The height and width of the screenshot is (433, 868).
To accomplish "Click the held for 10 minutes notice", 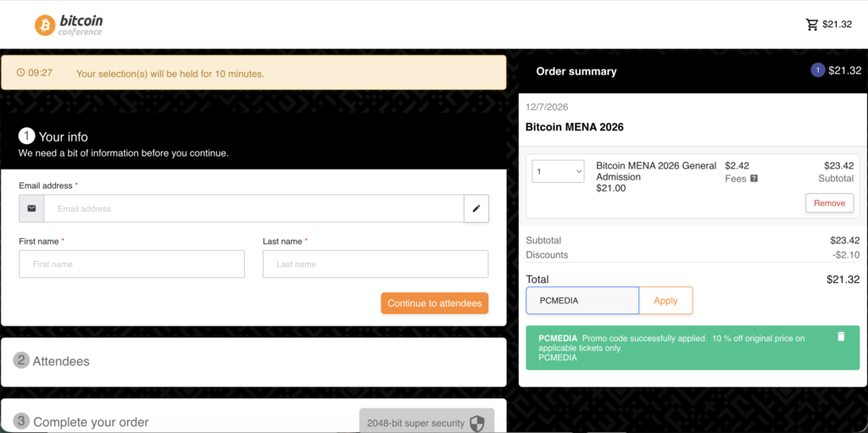I will [170, 73].
